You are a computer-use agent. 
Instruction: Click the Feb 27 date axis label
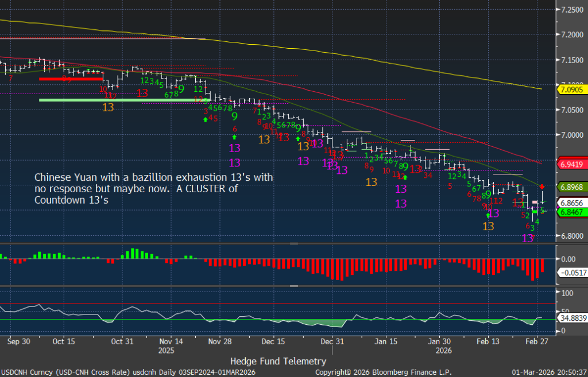tap(537, 341)
